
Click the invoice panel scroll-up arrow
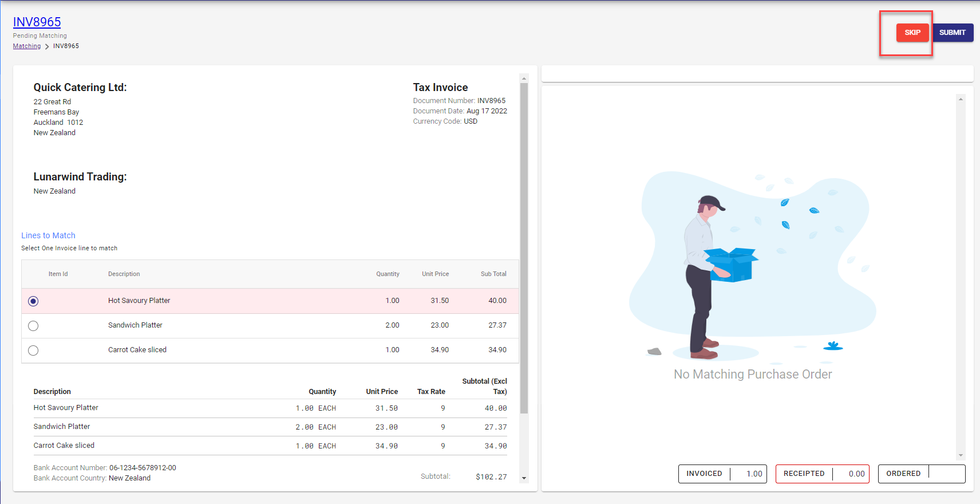point(524,78)
